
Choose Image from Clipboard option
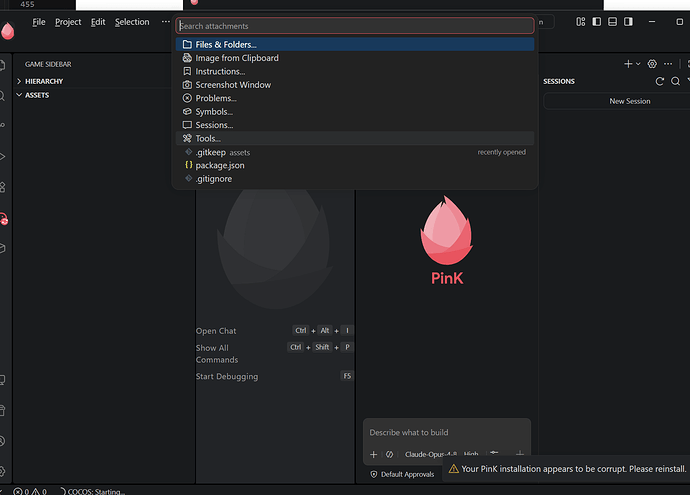(355, 58)
